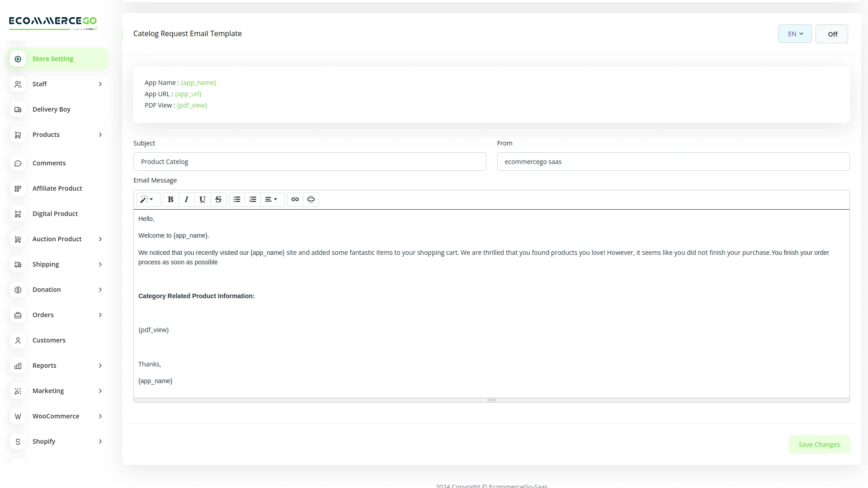This screenshot has width=868, height=488.
Task: Open the paragraph alignment dropdown
Action: (272, 199)
